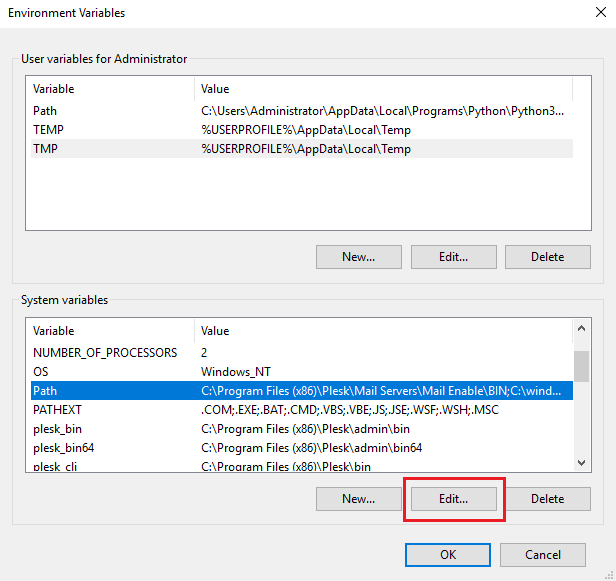
Task: Click New button under System variables
Action: (358, 498)
